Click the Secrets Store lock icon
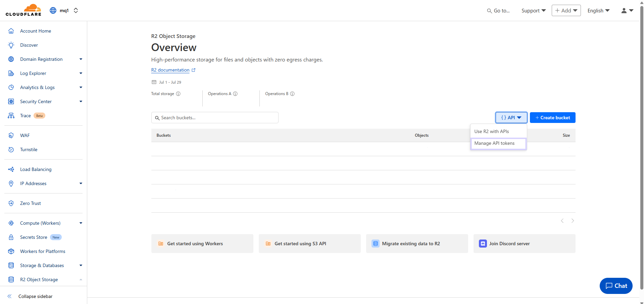Image resolution: width=644 pixels, height=304 pixels. tap(11, 237)
